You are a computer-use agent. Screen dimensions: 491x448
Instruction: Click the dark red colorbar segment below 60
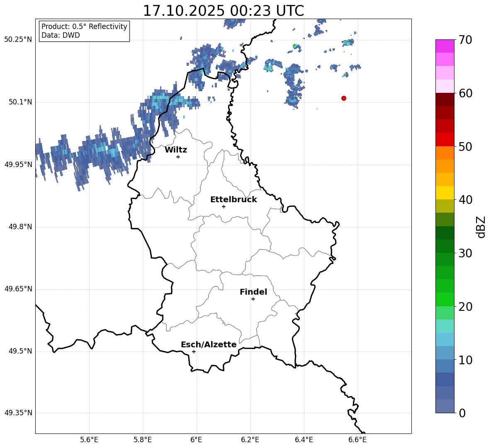coord(445,100)
